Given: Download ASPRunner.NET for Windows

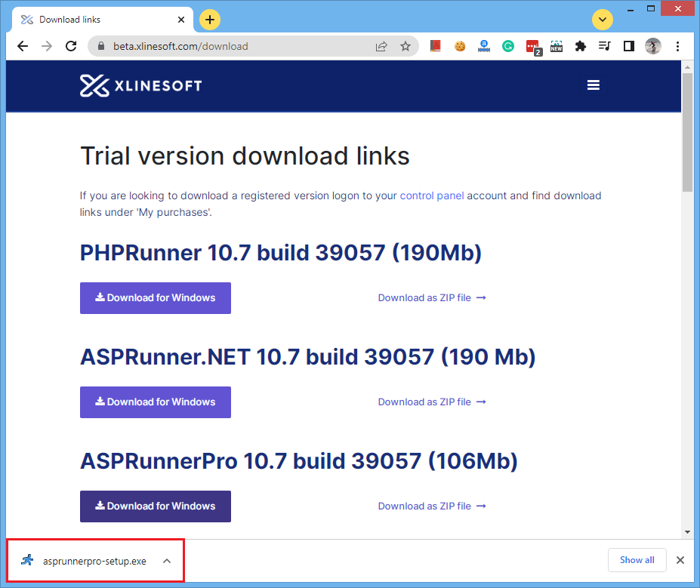Looking at the screenshot, I should tap(156, 402).
